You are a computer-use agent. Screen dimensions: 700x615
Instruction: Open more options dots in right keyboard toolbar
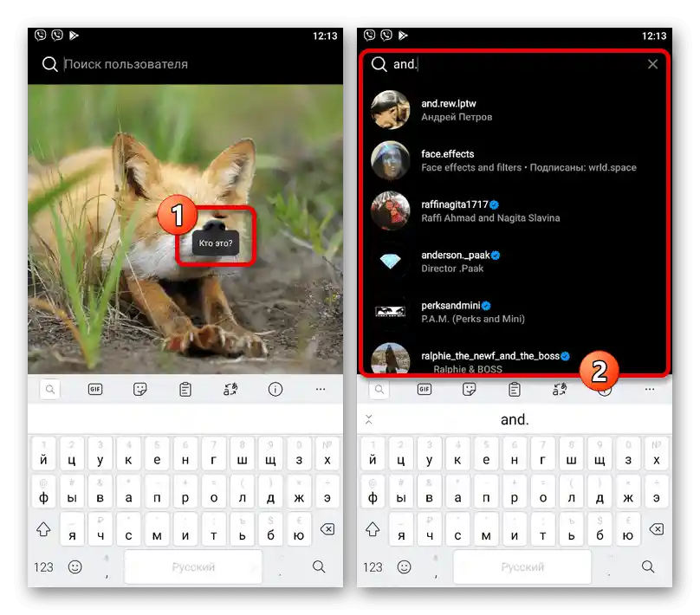tap(650, 389)
